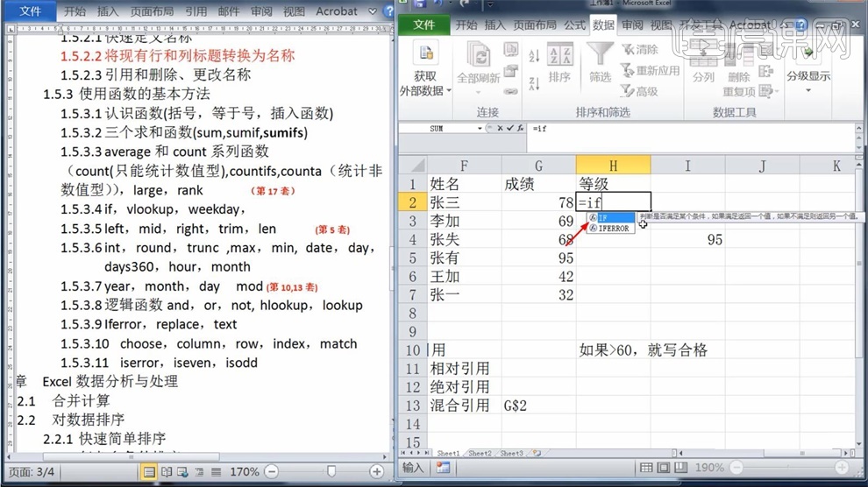Click Sort Z to A descending icon
Screen dimensions: 868x487
(534, 83)
